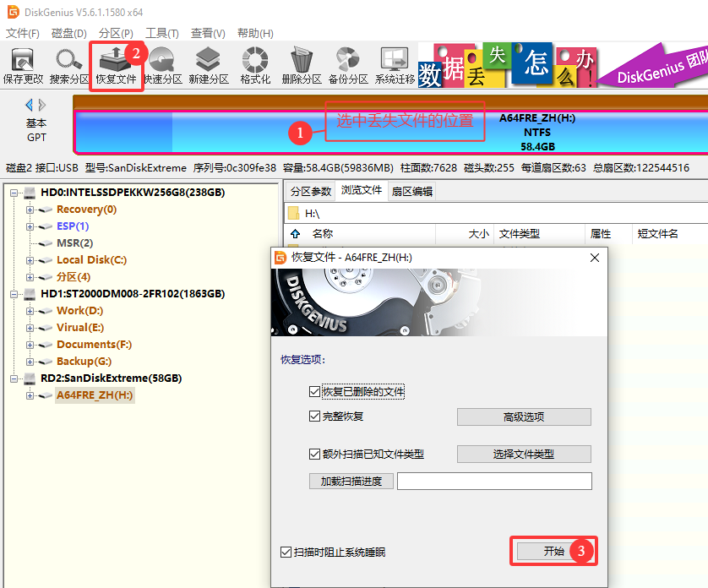This screenshot has width=708, height=588.
Task: Select MSR(2) in the disk tree
Action: pyautogui.click(x=75, y=243)
